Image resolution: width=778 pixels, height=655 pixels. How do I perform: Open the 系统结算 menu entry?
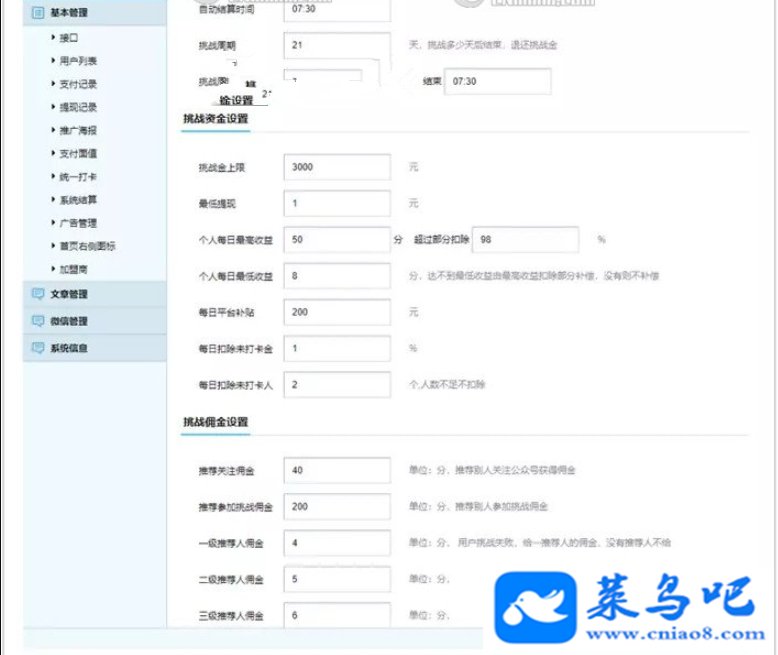point(78,200)
